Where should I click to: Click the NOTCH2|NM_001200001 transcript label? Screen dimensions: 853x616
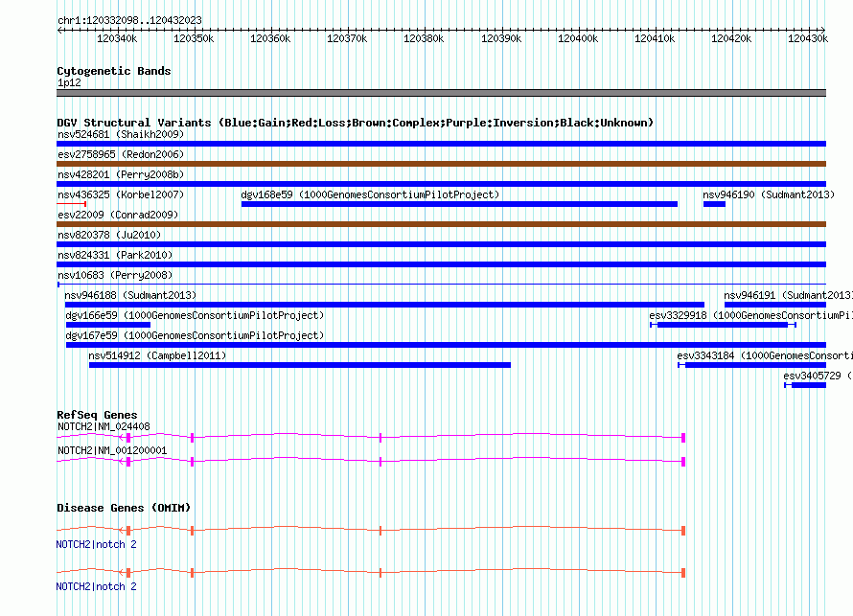click(112, 450)
